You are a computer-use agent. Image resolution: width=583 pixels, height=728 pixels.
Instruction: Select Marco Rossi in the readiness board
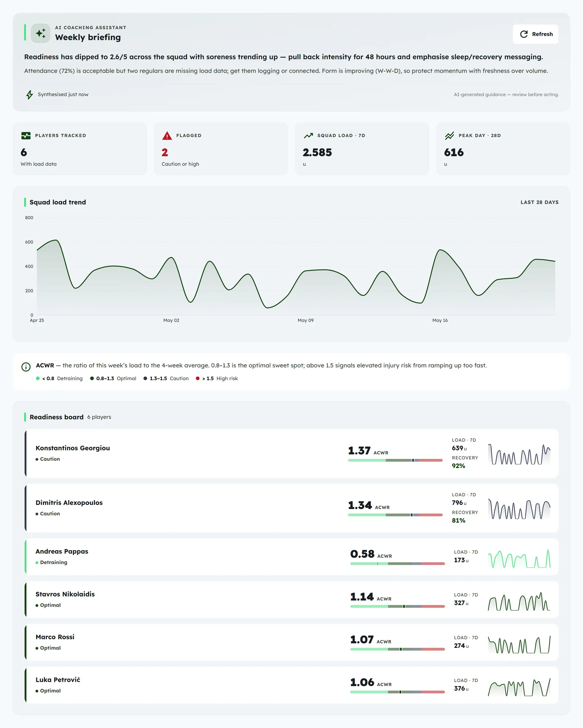tap(291, 642)
